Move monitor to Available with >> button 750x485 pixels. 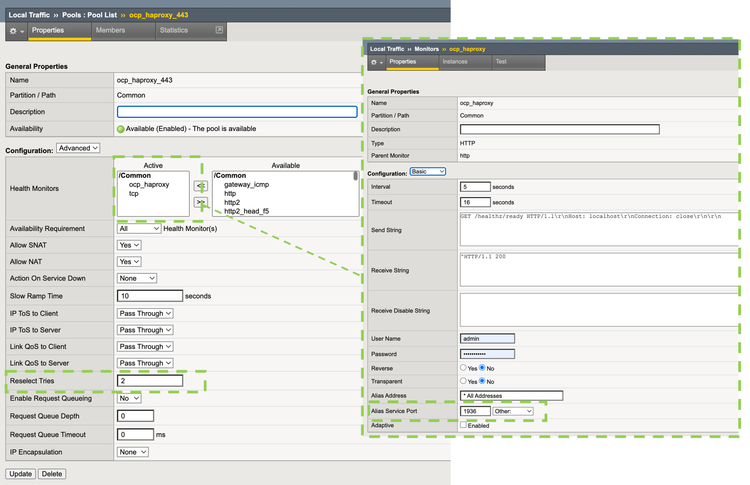[x=200, y=202]
